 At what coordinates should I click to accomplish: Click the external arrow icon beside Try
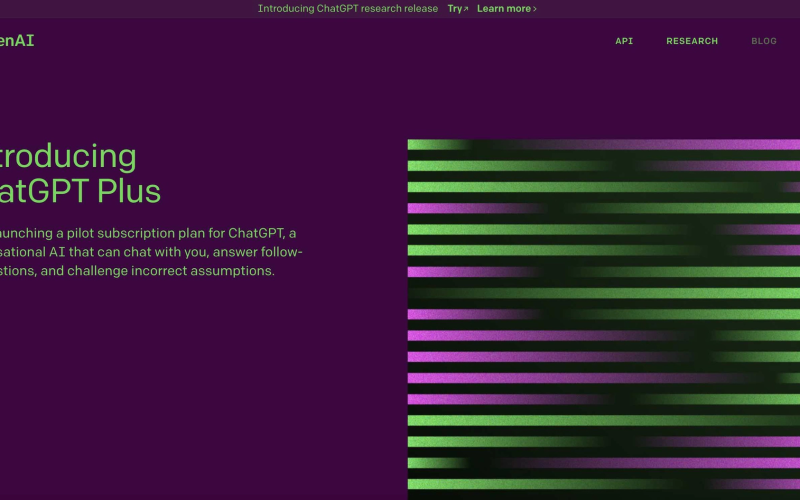(x=465, y=9)
